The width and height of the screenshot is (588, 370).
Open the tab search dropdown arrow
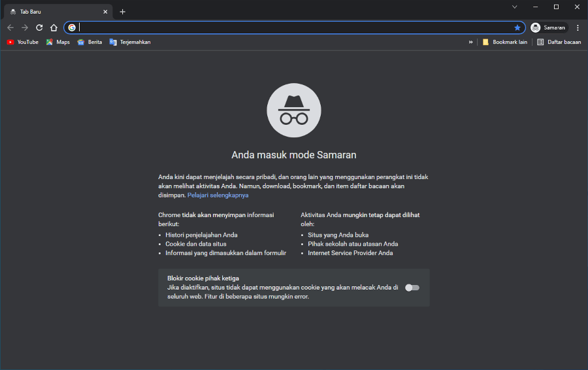pos(515,7)
